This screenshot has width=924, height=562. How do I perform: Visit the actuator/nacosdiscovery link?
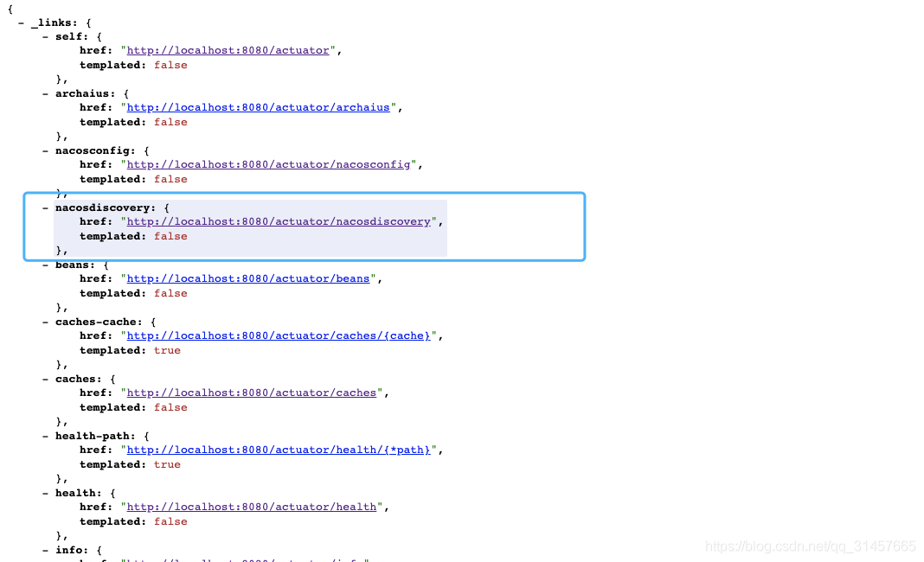[x=279, y=221]
